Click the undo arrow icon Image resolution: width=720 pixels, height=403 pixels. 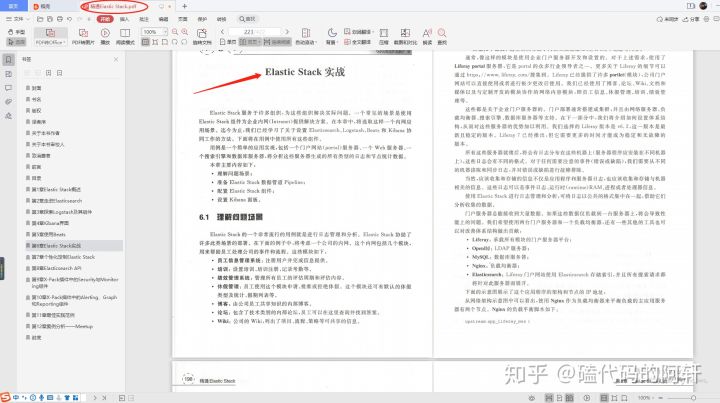point(69,19)
